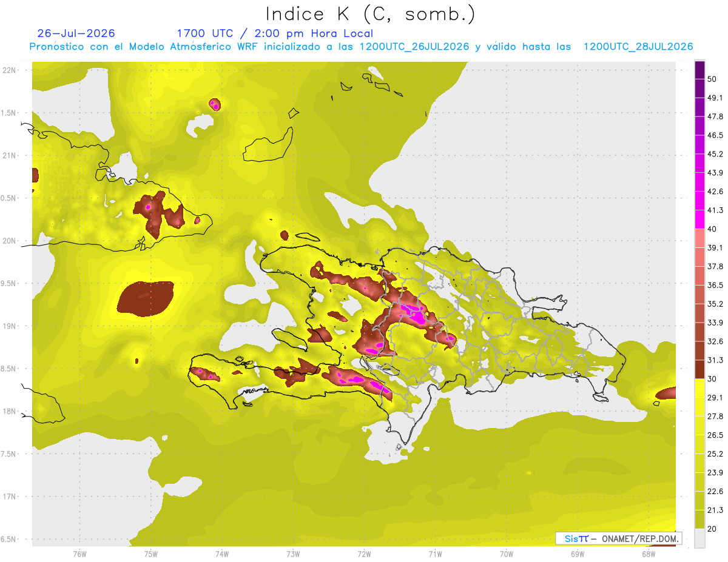Select the colorbar label '22.6'
The height and width of the screenshot is (562, 728).
click(715, 492)
